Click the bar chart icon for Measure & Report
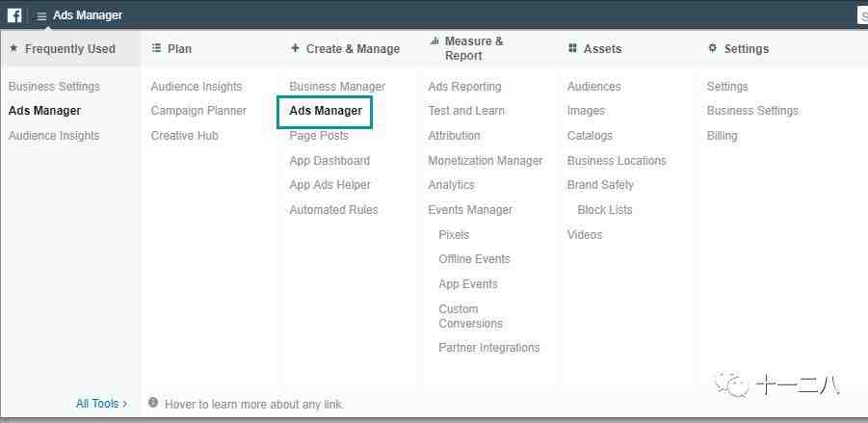Image resolution: width=868 pixels, height=423 pixels. [x=434, y=41]
